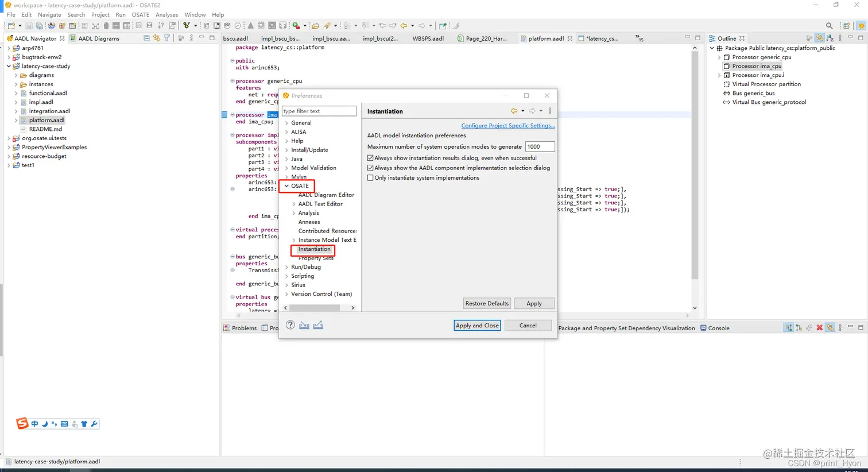The image size is (868, 472).
Task: Switch to bscu.aadl editor tab
Action: 236,38
